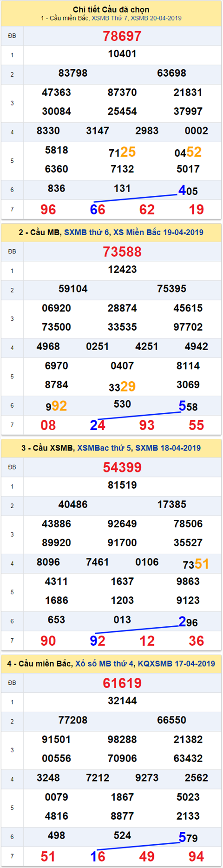The height and width of the screenshot is (868, 223).
Task: Open the XSMB 20-04-2019 link
Action: [x=156, y=18]
